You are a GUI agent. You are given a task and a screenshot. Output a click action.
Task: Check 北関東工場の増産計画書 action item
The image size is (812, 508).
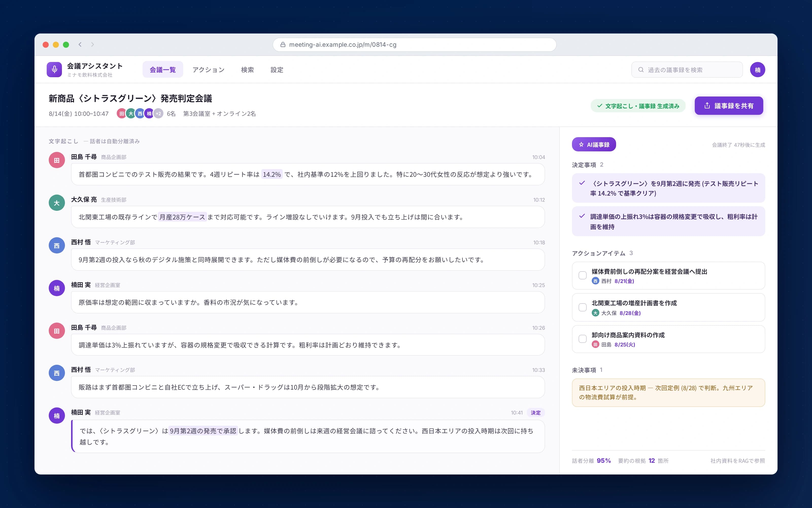click(x=583, y=307)
